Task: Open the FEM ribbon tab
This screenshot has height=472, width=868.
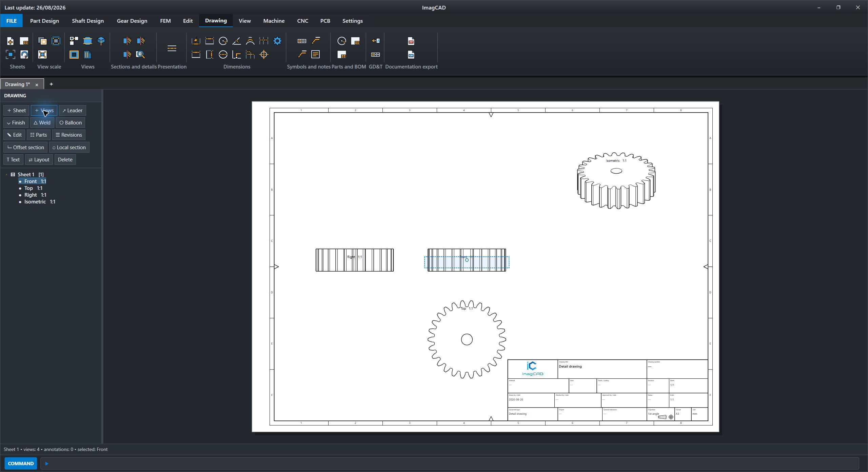Action: pyautogui.click(x=165, y=21)
